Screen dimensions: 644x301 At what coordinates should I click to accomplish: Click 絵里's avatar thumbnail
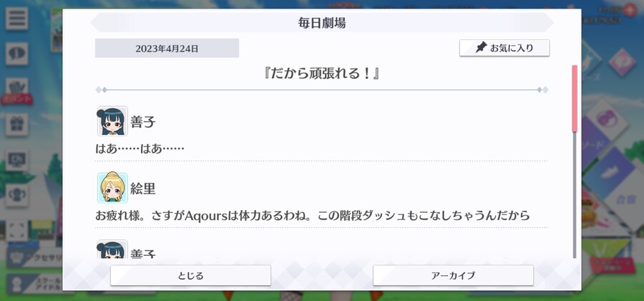click(112, 188)
